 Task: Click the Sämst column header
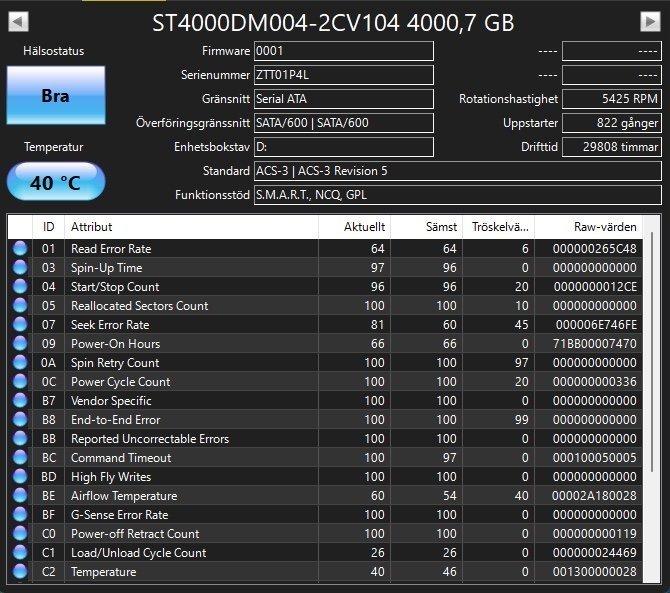click(x=426, y=227)
